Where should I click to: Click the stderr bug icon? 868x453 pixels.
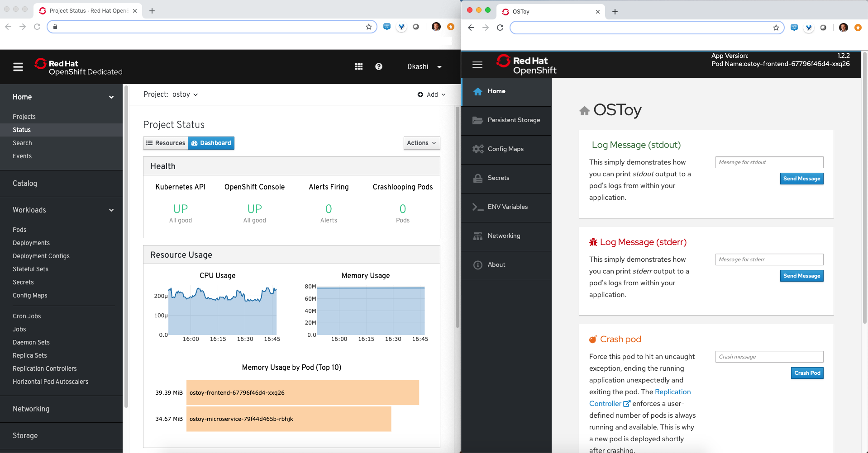point(593,242)
